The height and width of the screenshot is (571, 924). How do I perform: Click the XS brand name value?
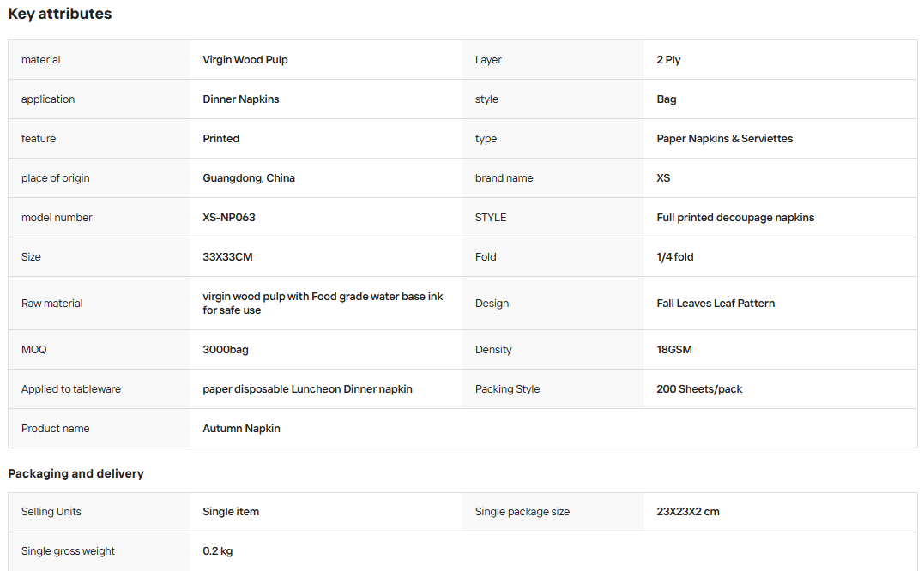click(x=663, y=178)
